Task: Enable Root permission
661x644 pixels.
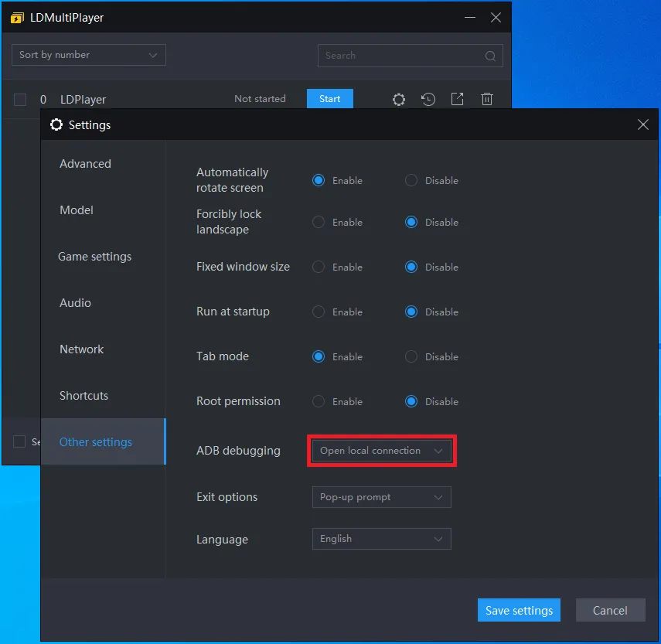Action: (x=319, y=401)
